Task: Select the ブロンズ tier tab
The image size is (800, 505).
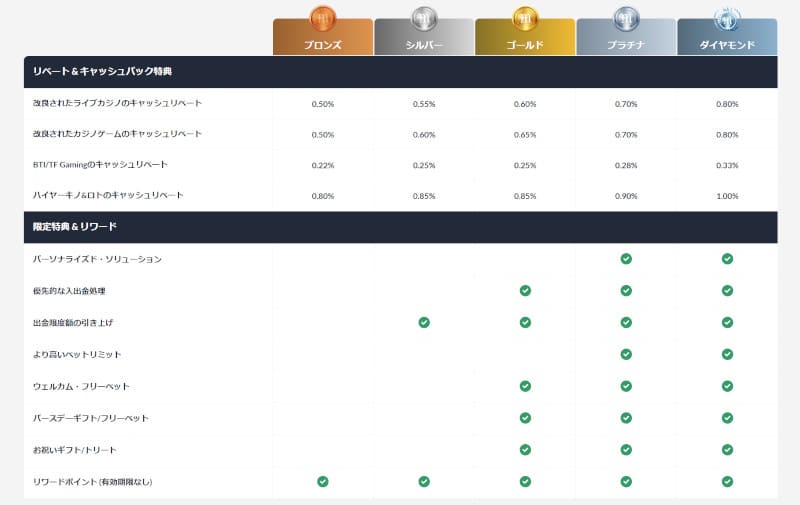Action: (x=323, y=44)
